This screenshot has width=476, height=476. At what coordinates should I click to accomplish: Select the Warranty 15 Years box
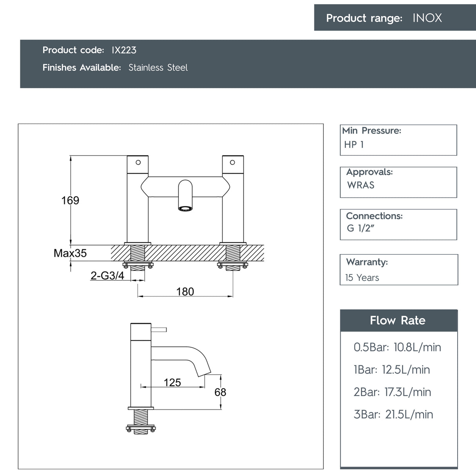[399, 270]
